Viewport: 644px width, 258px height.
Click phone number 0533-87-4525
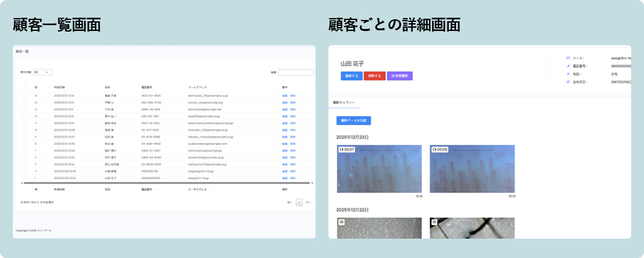pos(151,95)
